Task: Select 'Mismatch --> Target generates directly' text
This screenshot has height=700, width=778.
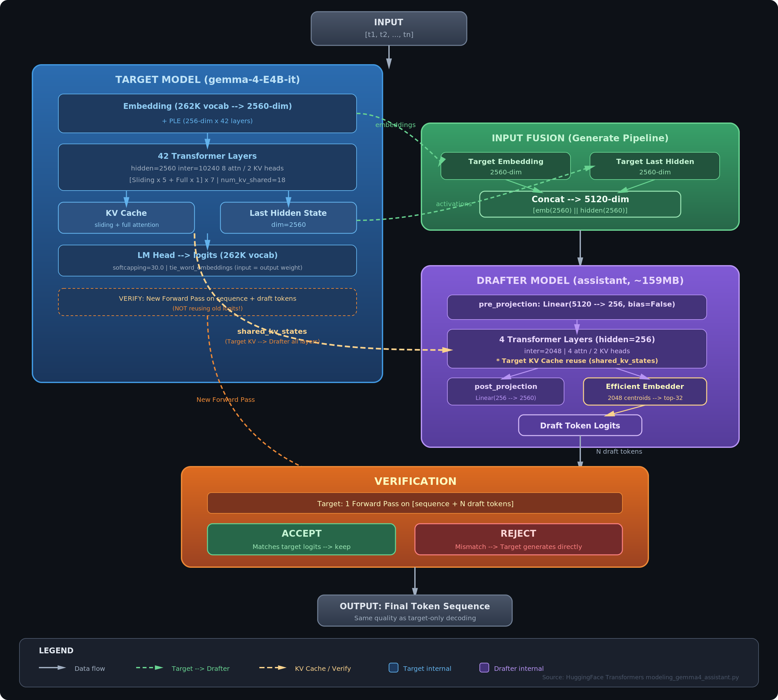Action: (x=518, y=546)
